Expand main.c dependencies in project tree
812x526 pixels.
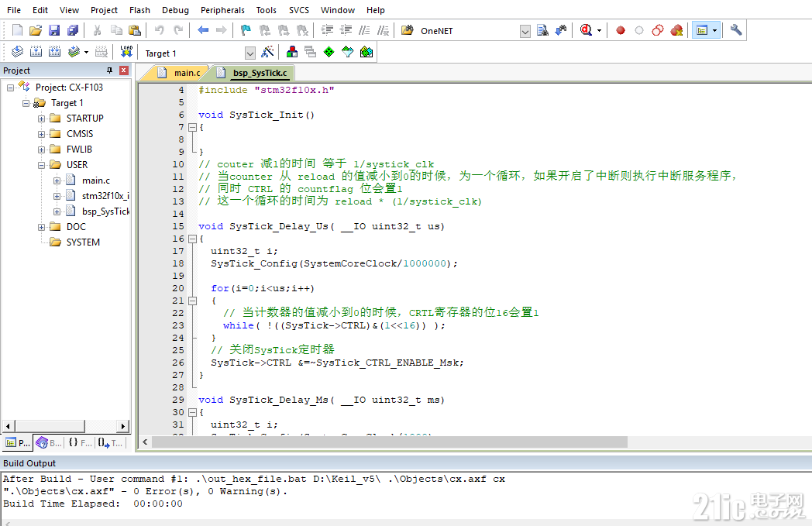point(57,180)
